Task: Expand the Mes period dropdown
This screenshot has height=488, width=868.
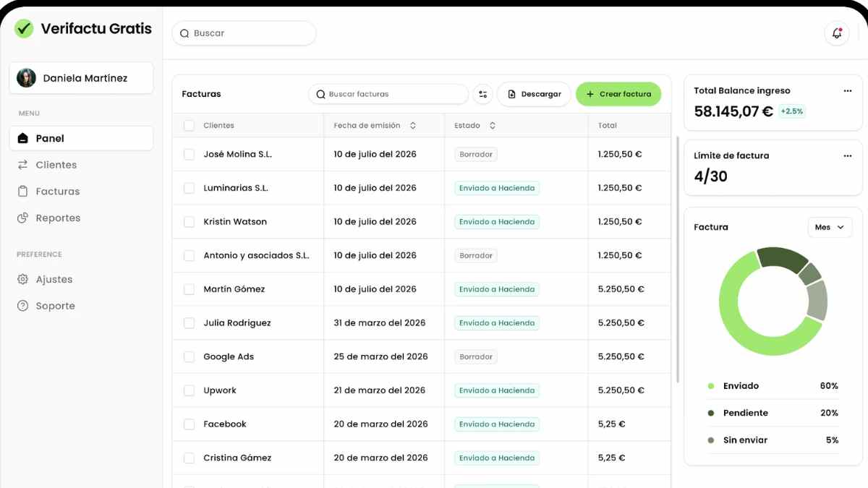Action: (829, 227)
